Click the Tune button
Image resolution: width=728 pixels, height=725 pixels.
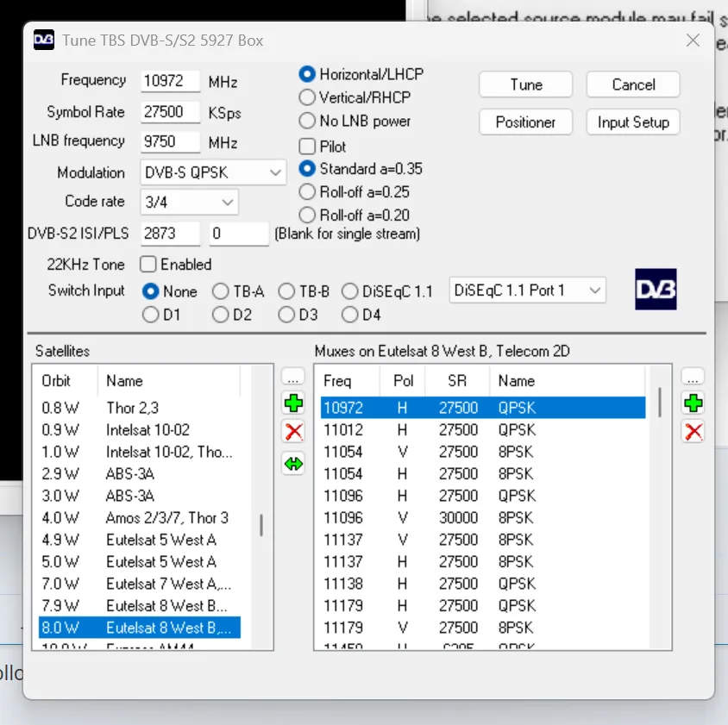[x=525, y=84]
